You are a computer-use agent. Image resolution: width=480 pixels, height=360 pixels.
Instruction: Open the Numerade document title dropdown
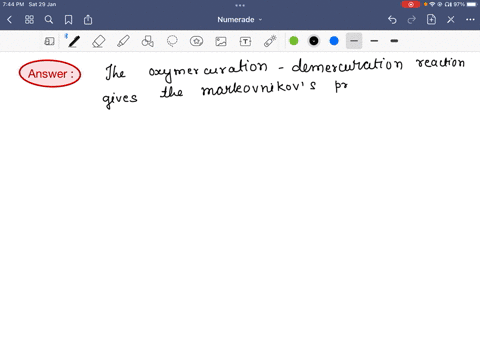click(239, 20)
